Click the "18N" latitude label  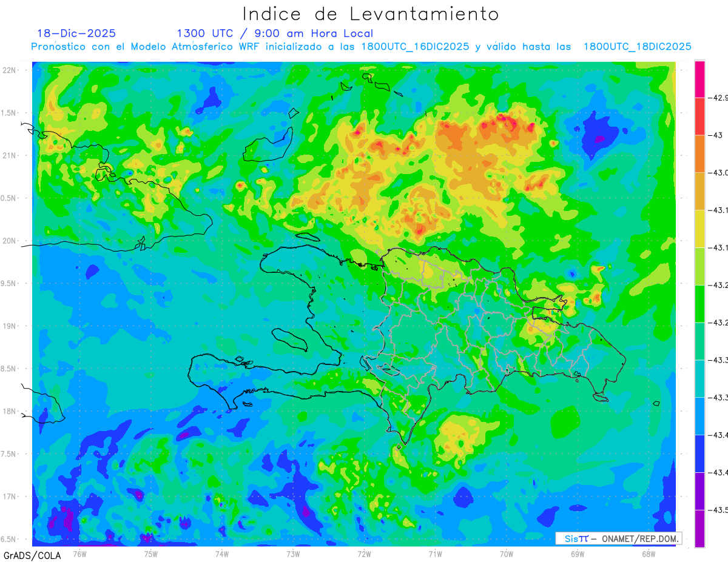[10, 412]
